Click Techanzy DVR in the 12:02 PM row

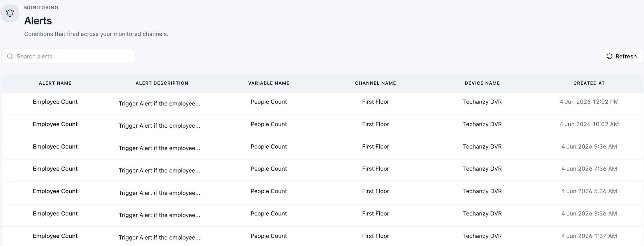(482, 102)
